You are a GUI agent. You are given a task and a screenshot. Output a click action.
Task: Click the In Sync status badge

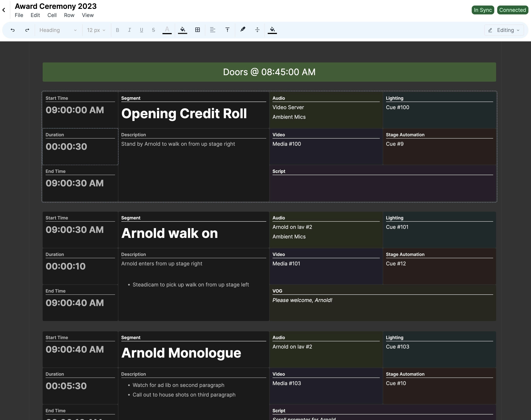click(x=483, y=10)
